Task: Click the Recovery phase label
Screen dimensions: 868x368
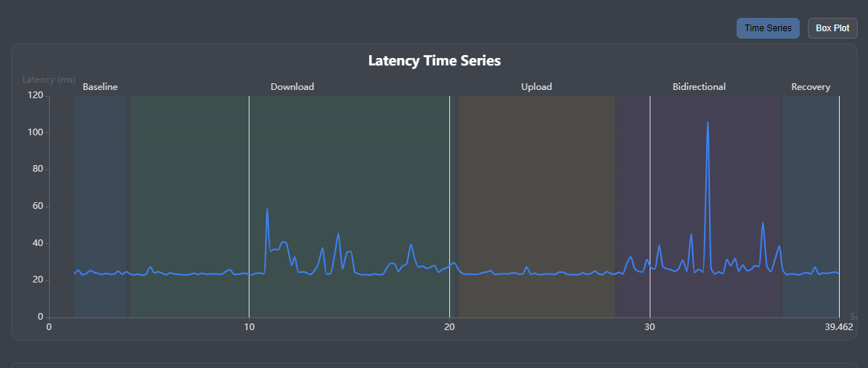Action: click(x=811, y=86)
